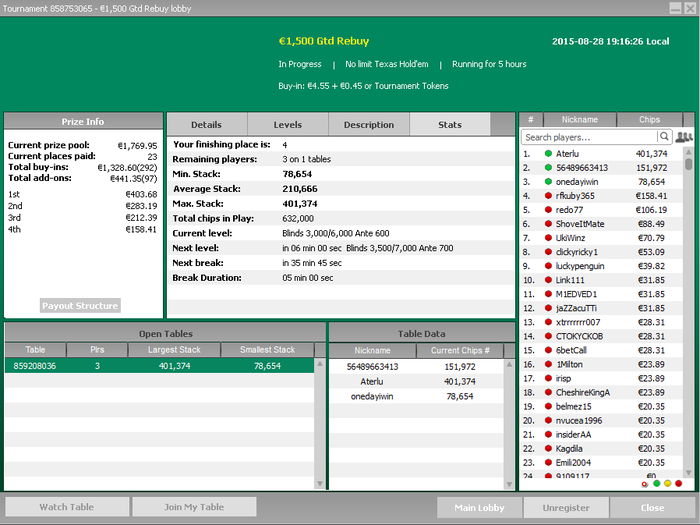The height and width of the screenshot is (525, 700).
Task: Open the Levels tab
Action: 287,125
